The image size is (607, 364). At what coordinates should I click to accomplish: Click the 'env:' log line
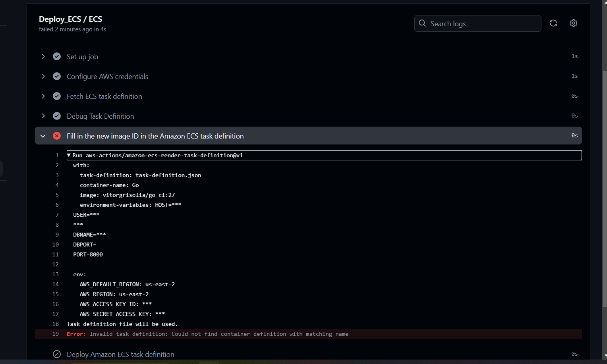click(79, 274)
